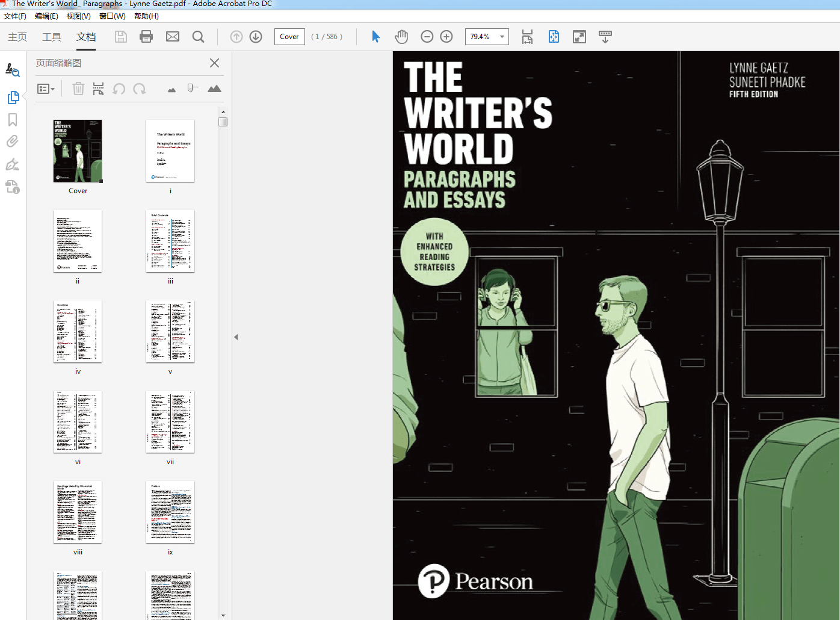Enable the arrow selection tool
This screenshot has width=840, height=620.
click(376, 37)
